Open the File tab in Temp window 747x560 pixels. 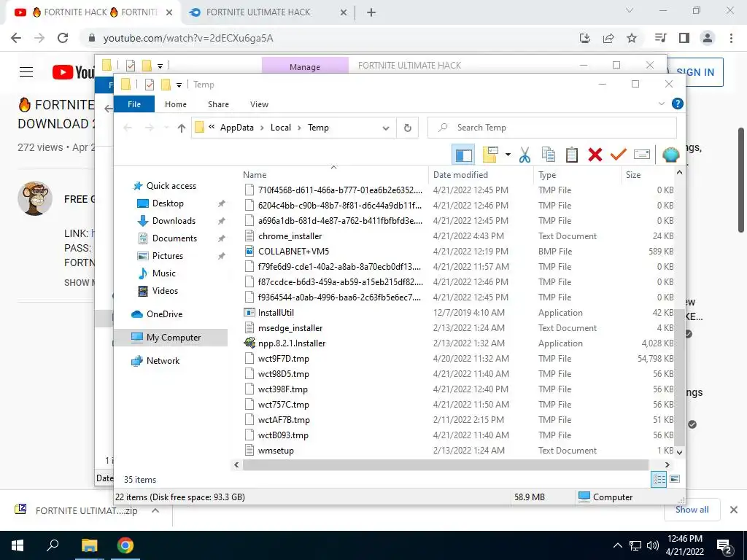tap(134, 104)
